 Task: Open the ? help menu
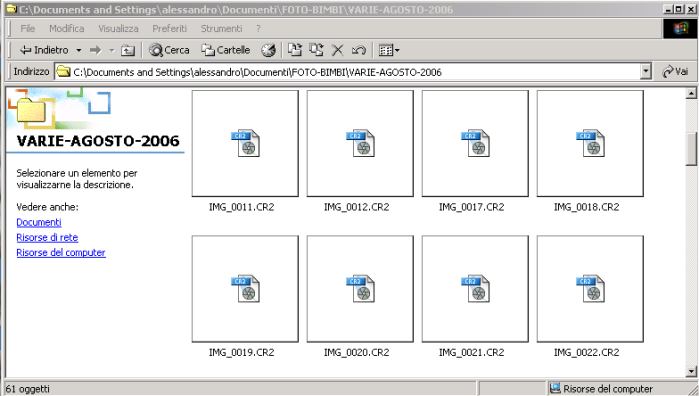[x=258, y=29]
